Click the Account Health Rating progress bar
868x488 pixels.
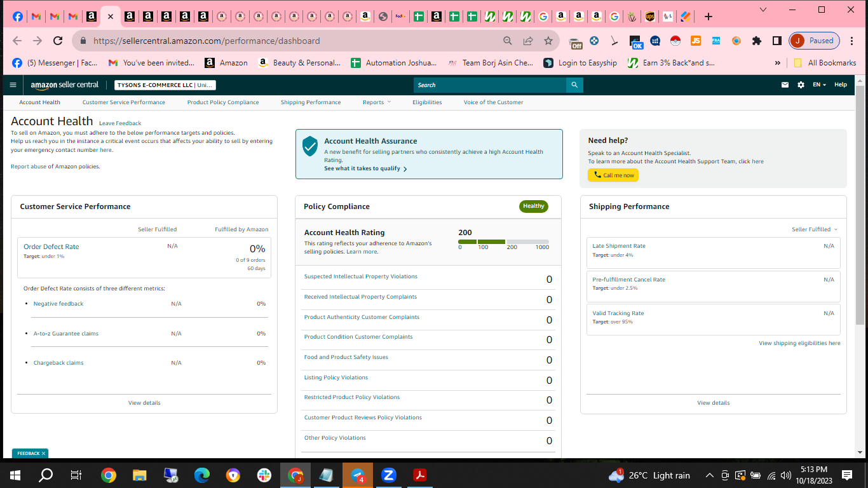coord(503,242)
